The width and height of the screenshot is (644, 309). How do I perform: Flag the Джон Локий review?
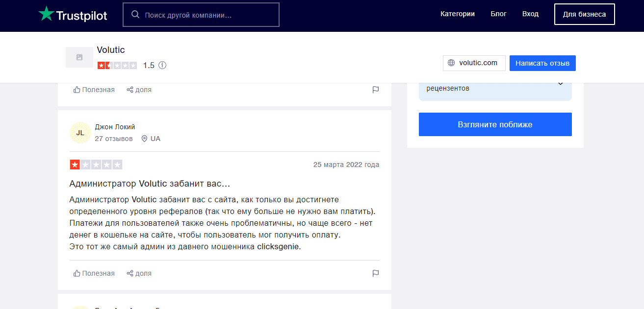[375, 273]
